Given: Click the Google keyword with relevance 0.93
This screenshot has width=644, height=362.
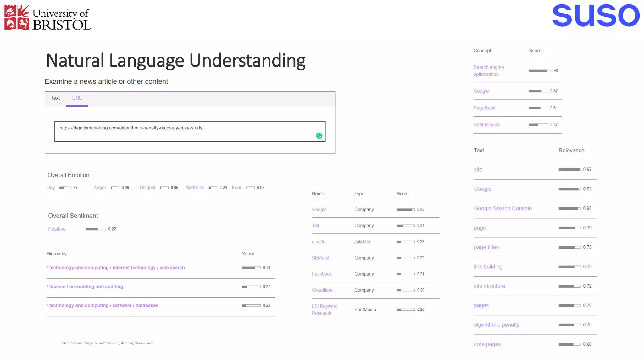Looking at the screenshot, I should (x=483, y=189).
